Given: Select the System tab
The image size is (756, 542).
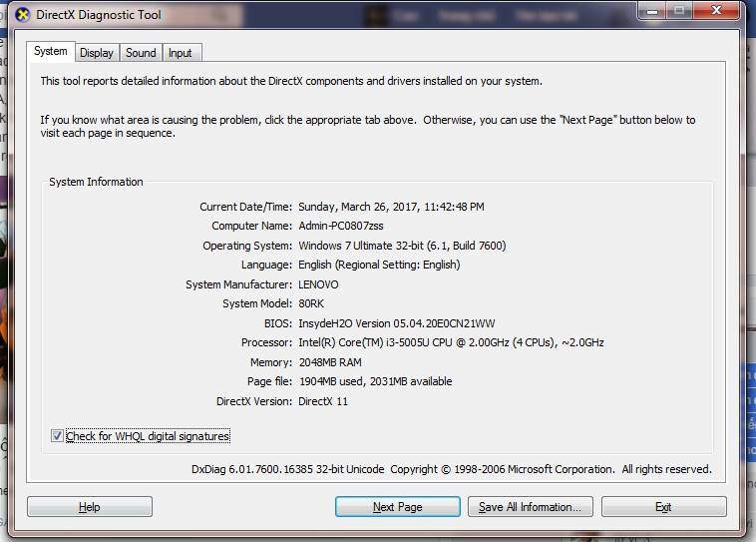Looking at the screenshot, I should 51,51.
